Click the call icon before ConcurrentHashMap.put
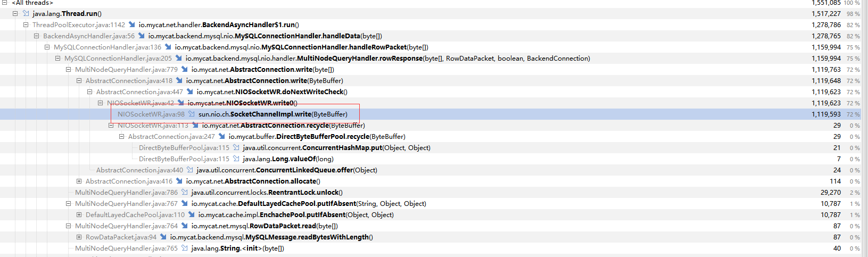The width and height of the screenshot is (868, 257). (236, 147)
